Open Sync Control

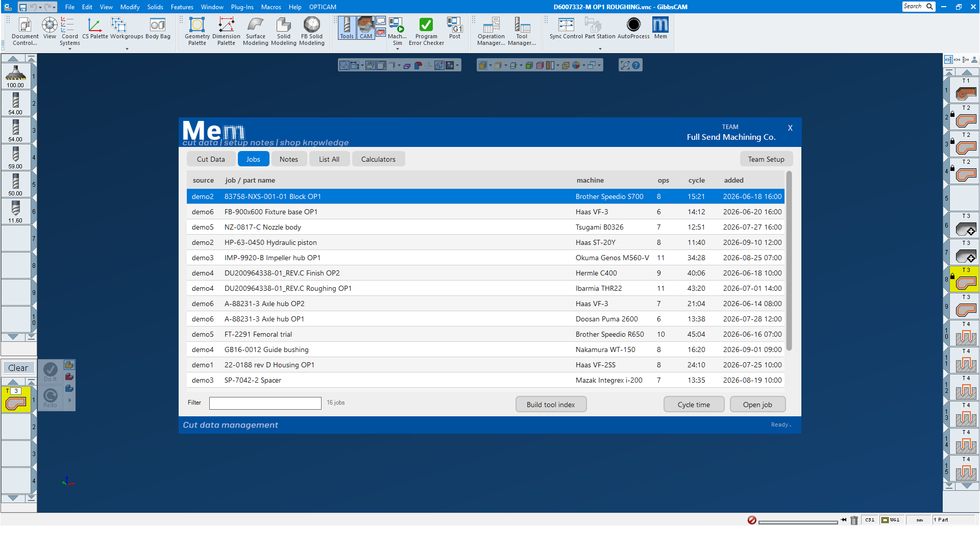pyautogui.click(x=566, y=29)
